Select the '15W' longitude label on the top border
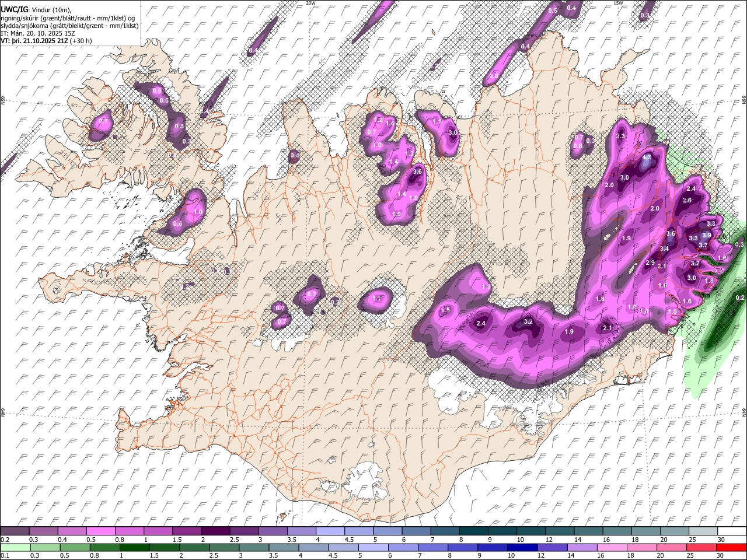The height and width of the screenshot is (560, 747). pyautogui.click(x=618, y=3)
